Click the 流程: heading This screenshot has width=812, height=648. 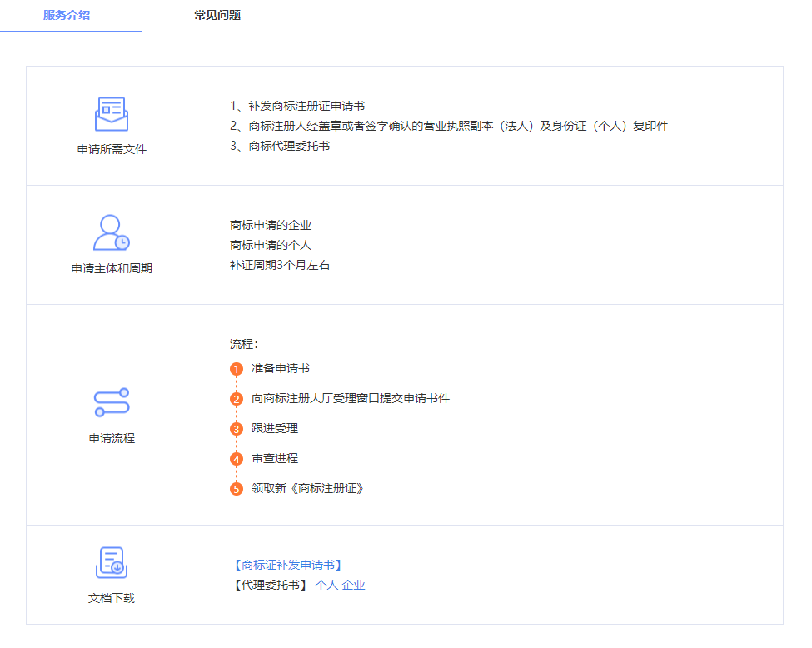point(244,345)
